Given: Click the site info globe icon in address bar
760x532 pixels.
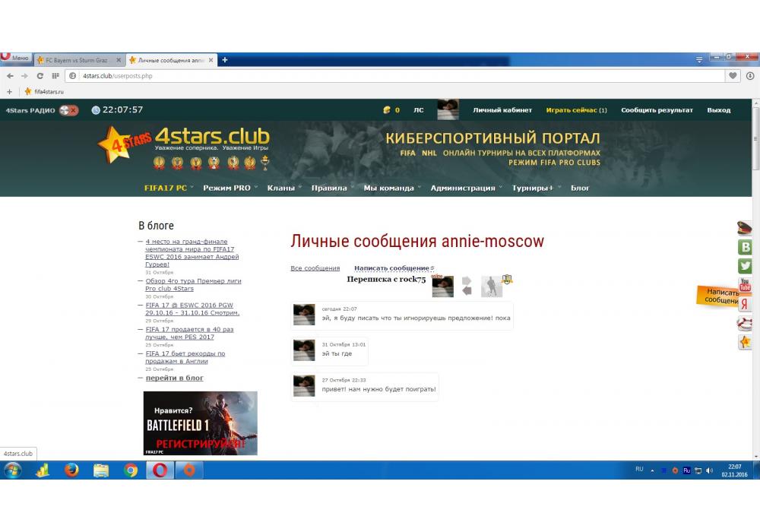Looking at the screenshot, I should coord(72,76).
